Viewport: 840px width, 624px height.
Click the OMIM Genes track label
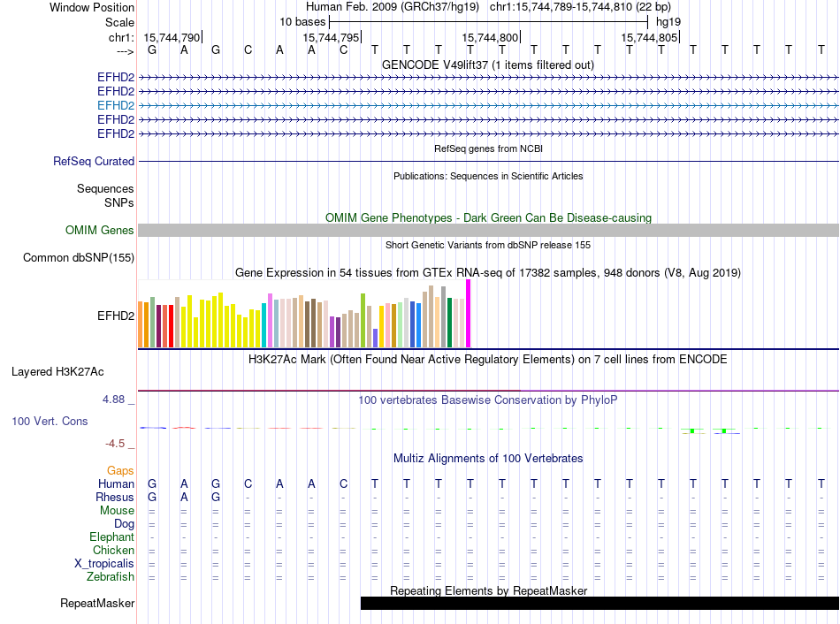[x=100, y=231]
